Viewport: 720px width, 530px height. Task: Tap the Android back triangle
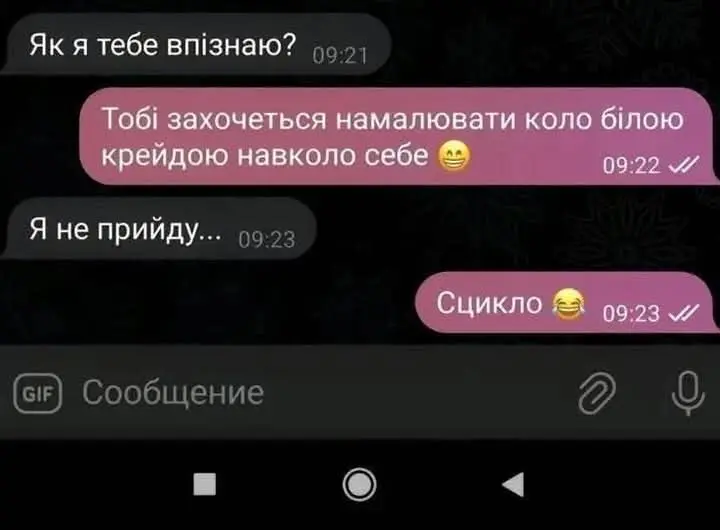[x=513, y=484]
